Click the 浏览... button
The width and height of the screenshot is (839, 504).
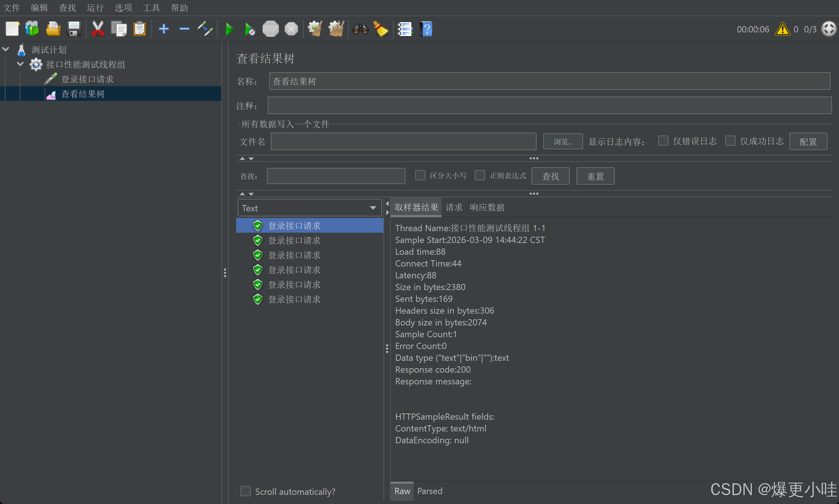562,142
